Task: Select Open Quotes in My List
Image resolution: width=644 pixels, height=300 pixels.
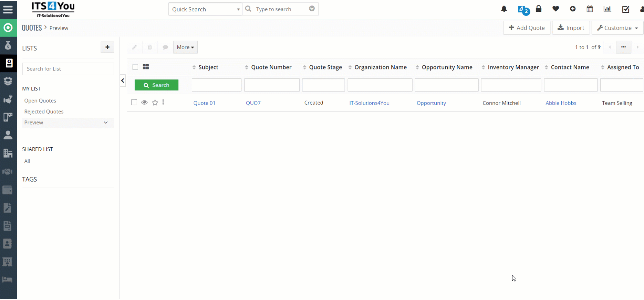Action: tap(40, 100)
